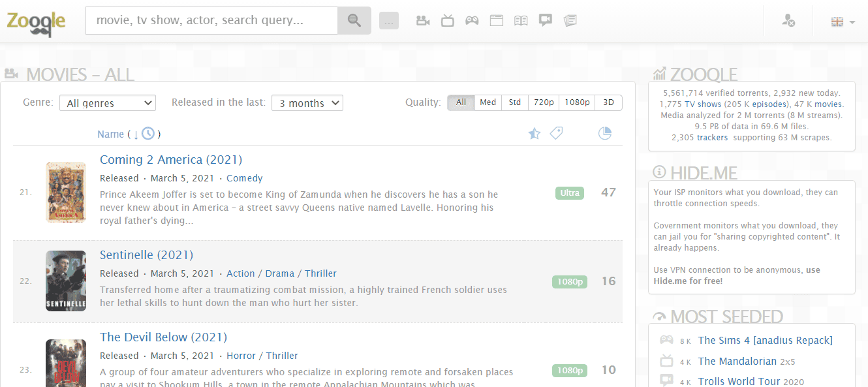Open the Books category icon
The image size is (868, 387).
coord(520,21)
